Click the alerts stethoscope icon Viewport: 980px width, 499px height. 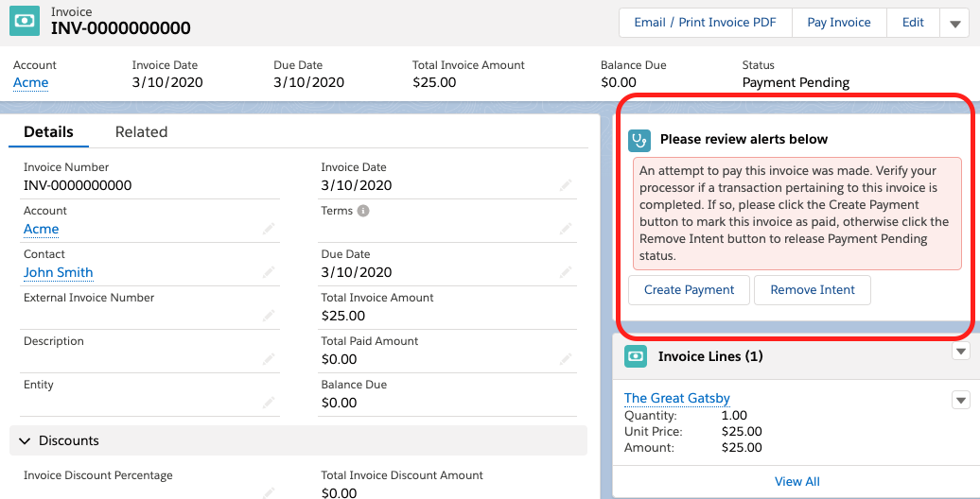[640, 140]
